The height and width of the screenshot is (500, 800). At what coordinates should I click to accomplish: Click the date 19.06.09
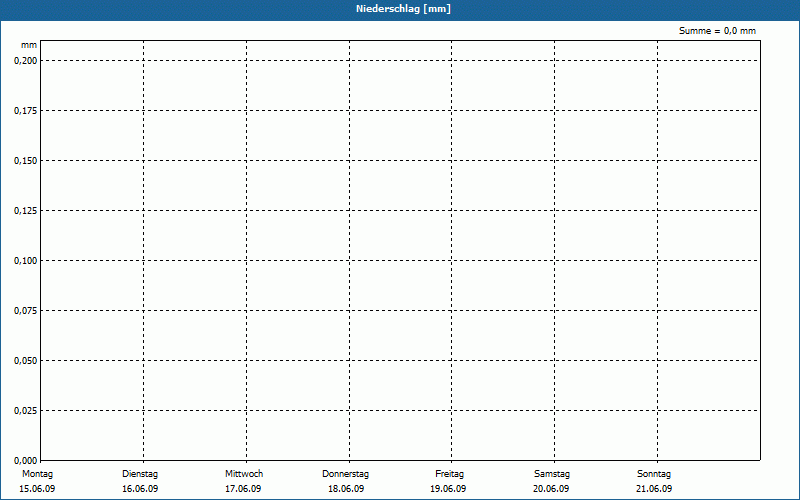point(448,489)
